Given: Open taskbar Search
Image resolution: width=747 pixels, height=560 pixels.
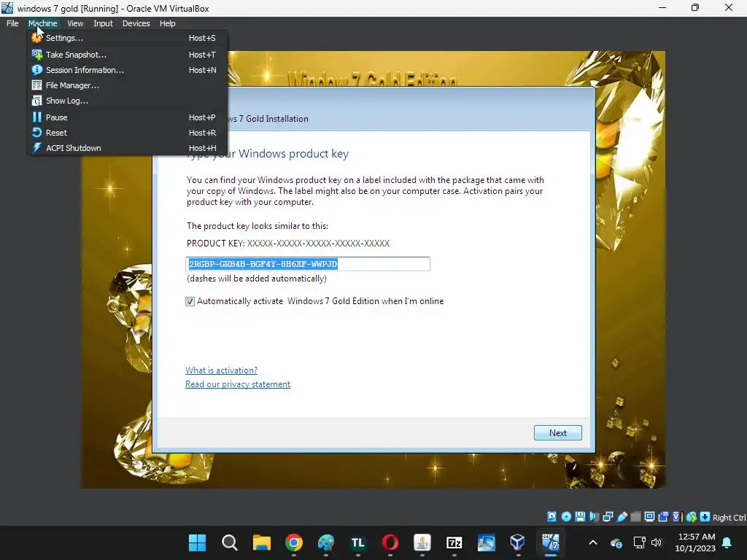Looking at the screenshot, I should [x=230, y=542].
